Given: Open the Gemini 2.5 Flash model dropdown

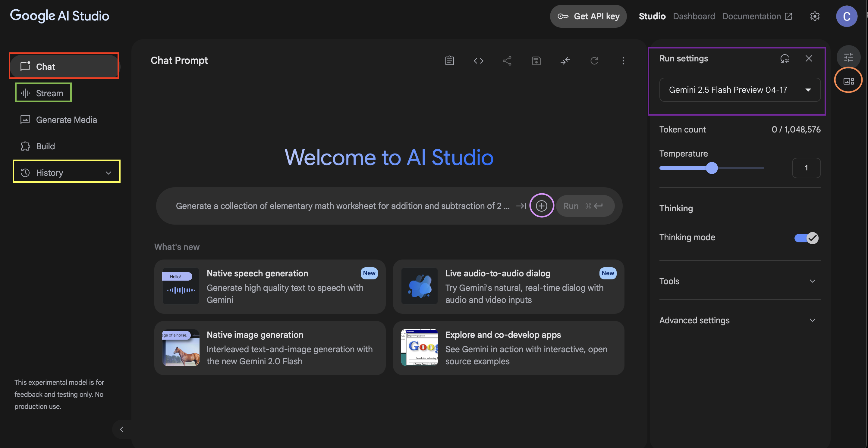Looking at the screenshot, I should pyautogui.click(x=740, y=90).
